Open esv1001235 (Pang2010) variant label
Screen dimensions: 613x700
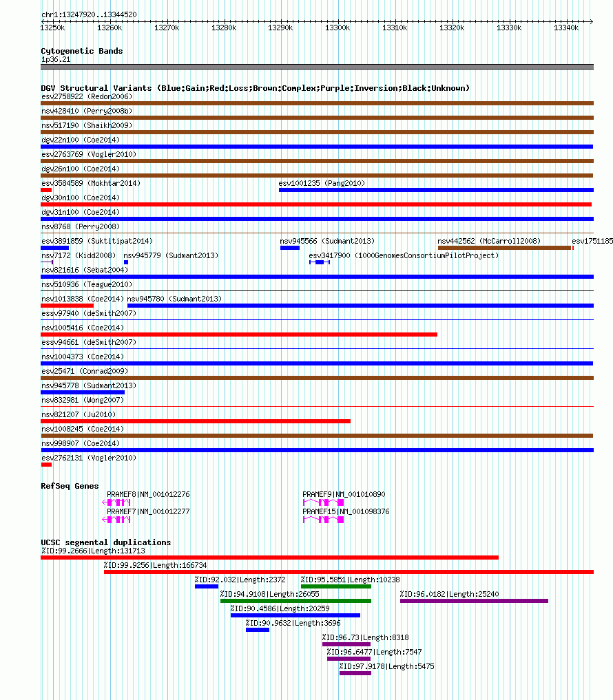[322, 183]
